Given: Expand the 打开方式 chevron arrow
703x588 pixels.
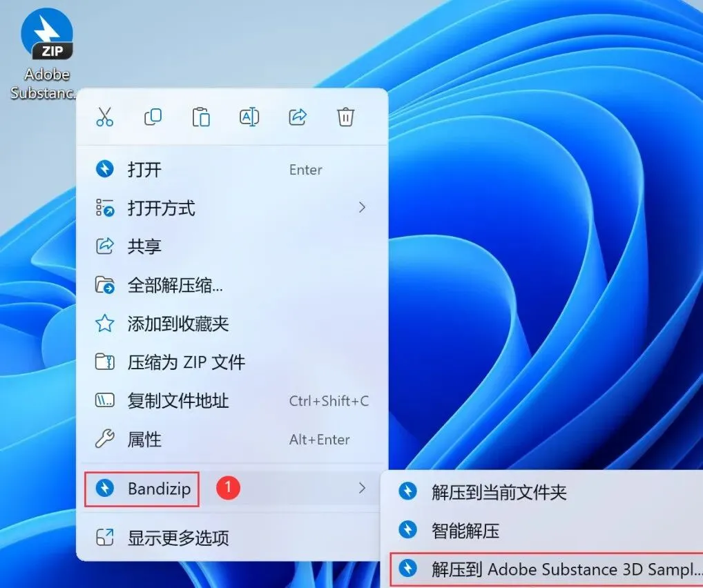Looking at the screenshot, I should click(362, 208).
